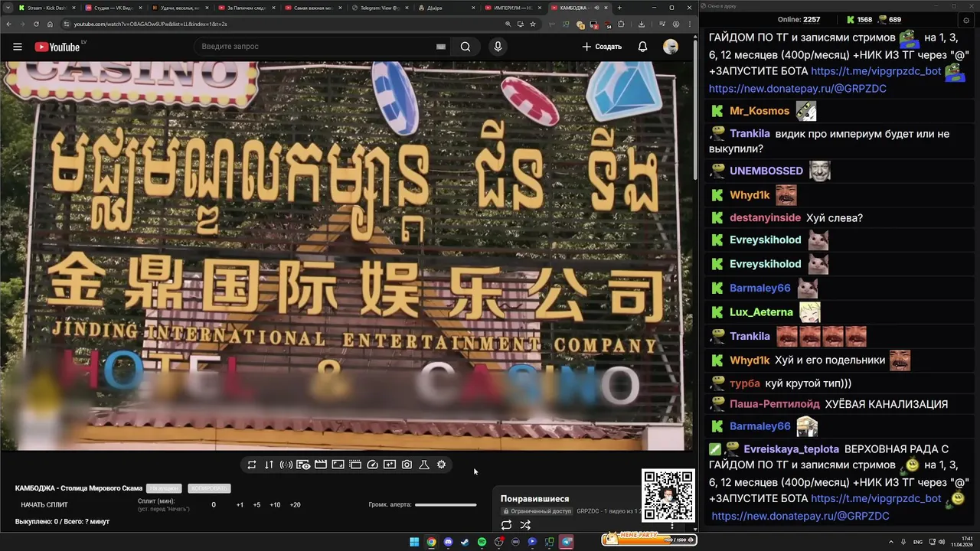980x551 pixels.
Task: Open Telegram from the taskbar
Action: tap(566, 542)
